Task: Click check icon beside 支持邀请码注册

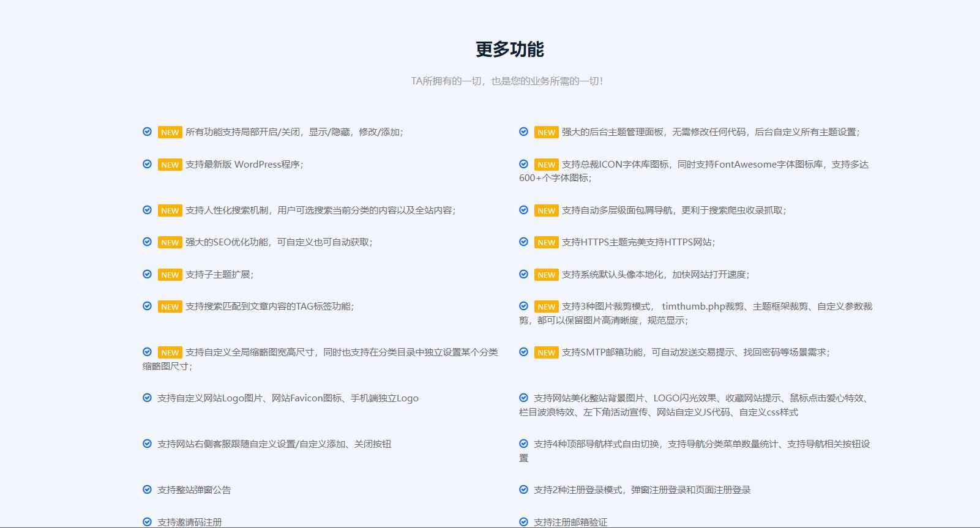Action: (x=147, y=522)
